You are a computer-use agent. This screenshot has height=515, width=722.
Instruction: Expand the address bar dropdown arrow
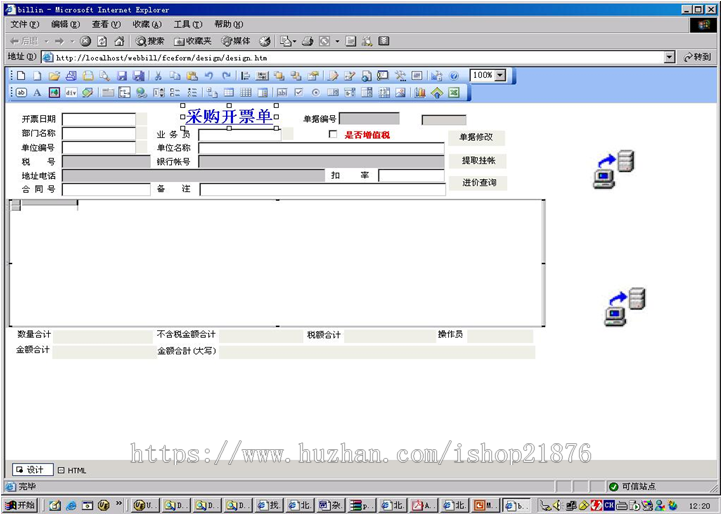(670, 57)
